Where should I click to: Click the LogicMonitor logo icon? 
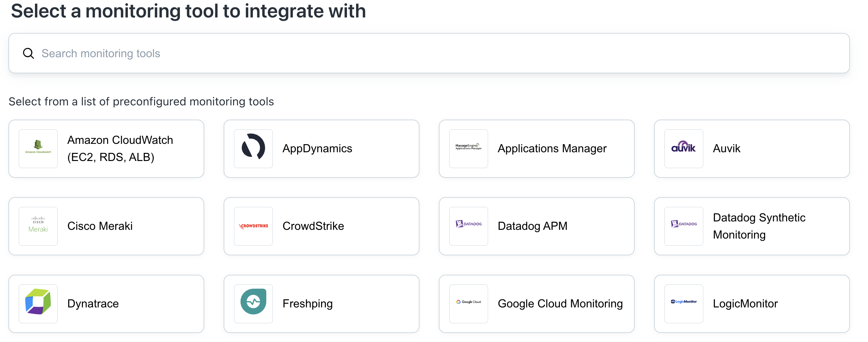pyautogui.click(x=684, y=304)
